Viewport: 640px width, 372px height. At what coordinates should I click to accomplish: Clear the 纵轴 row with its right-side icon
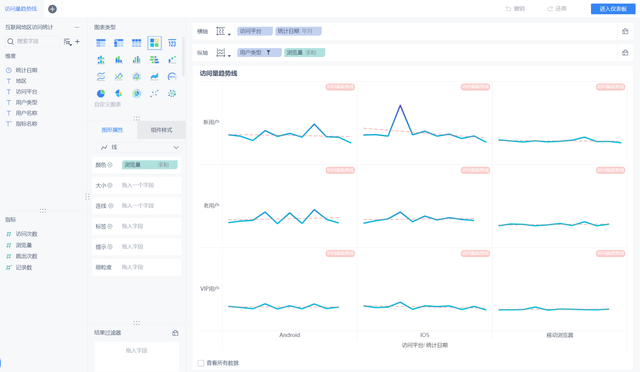click(625, 53)
